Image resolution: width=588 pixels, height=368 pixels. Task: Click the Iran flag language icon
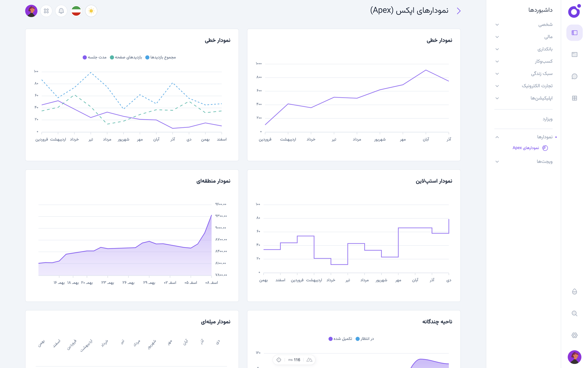tap(76, 11)
